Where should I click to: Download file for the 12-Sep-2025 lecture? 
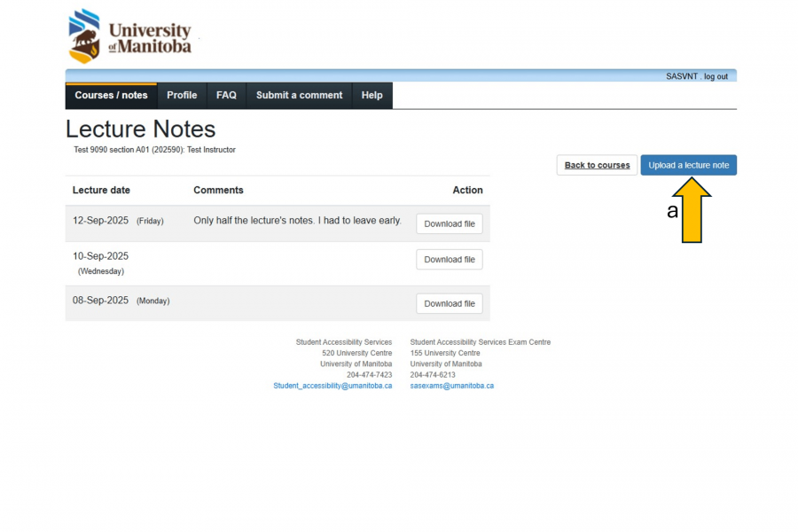coord(449,223)
